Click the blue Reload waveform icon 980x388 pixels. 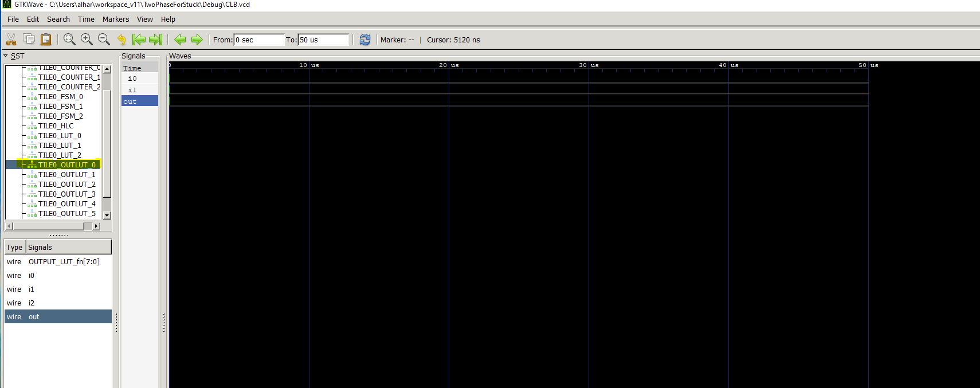click(365, 40)
